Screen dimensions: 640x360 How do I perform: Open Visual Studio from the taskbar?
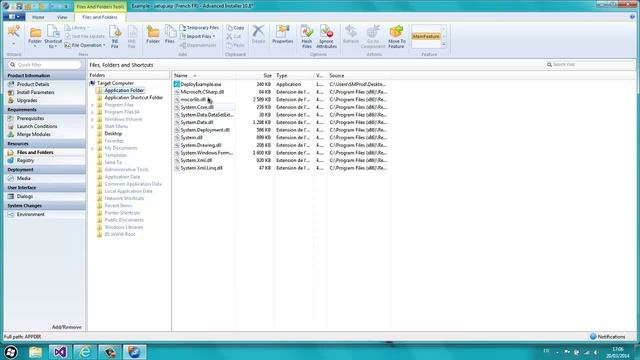point(60,352)
